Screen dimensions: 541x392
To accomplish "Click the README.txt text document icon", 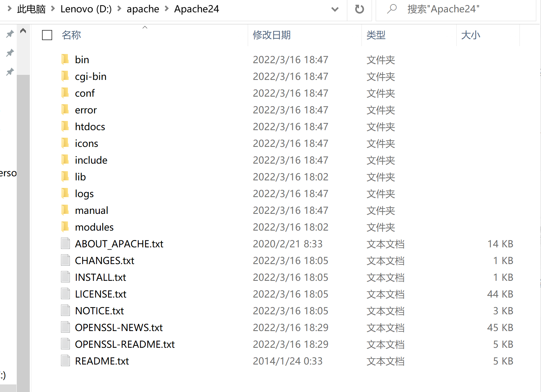I will coord(65,360).
